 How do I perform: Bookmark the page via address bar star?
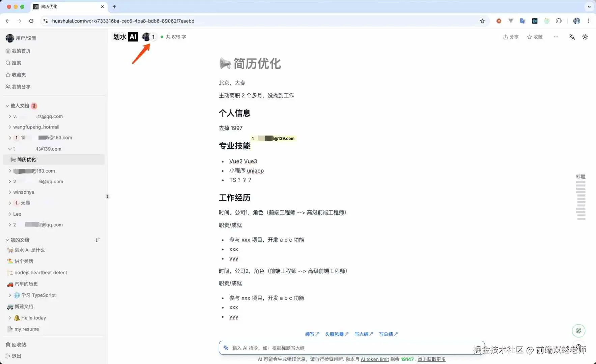coord(482,21)
